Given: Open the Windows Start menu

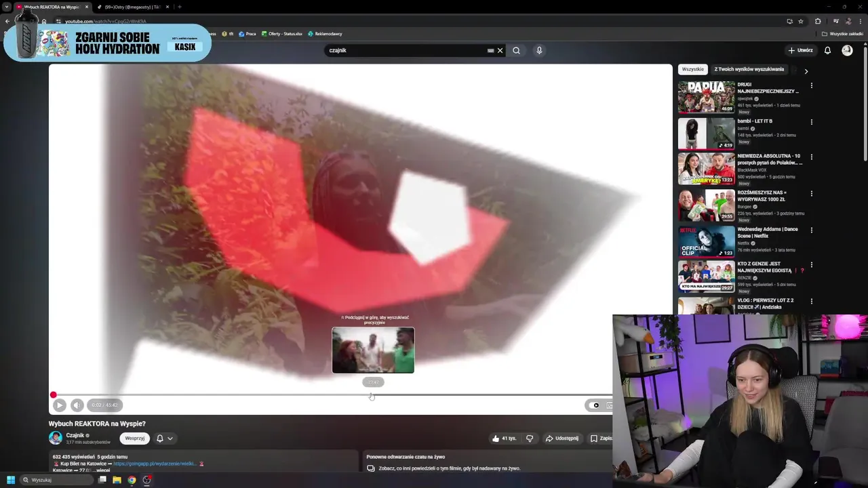Looking at the screenshot, I should coord(11,480).
